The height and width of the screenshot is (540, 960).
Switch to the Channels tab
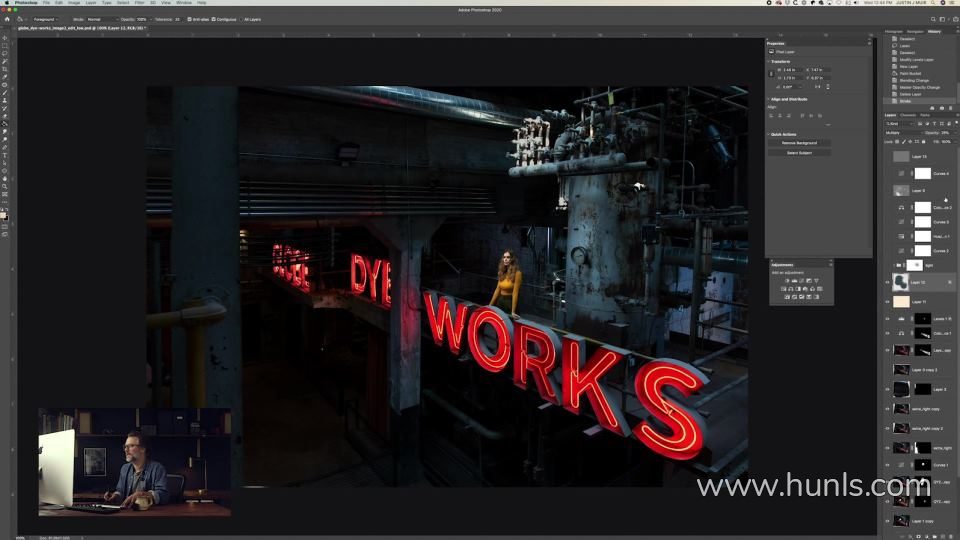[x=908, y=115]
